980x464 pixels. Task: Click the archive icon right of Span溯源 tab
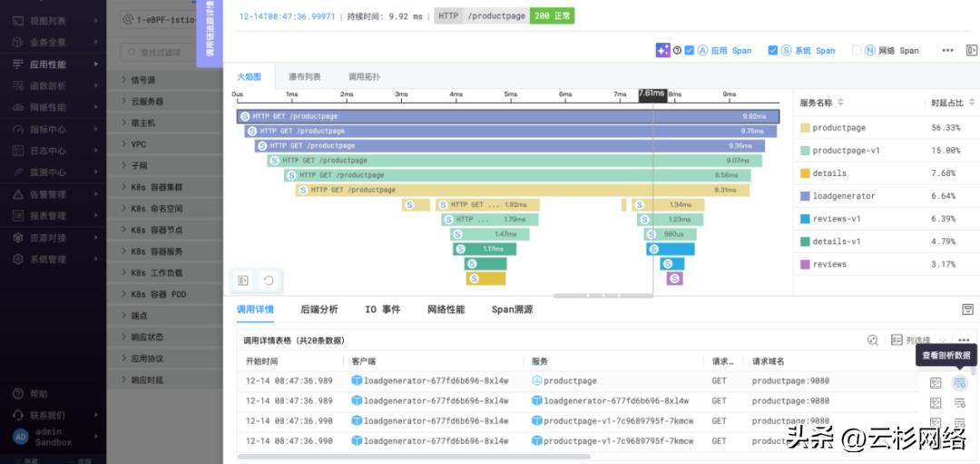pos(967,310)
